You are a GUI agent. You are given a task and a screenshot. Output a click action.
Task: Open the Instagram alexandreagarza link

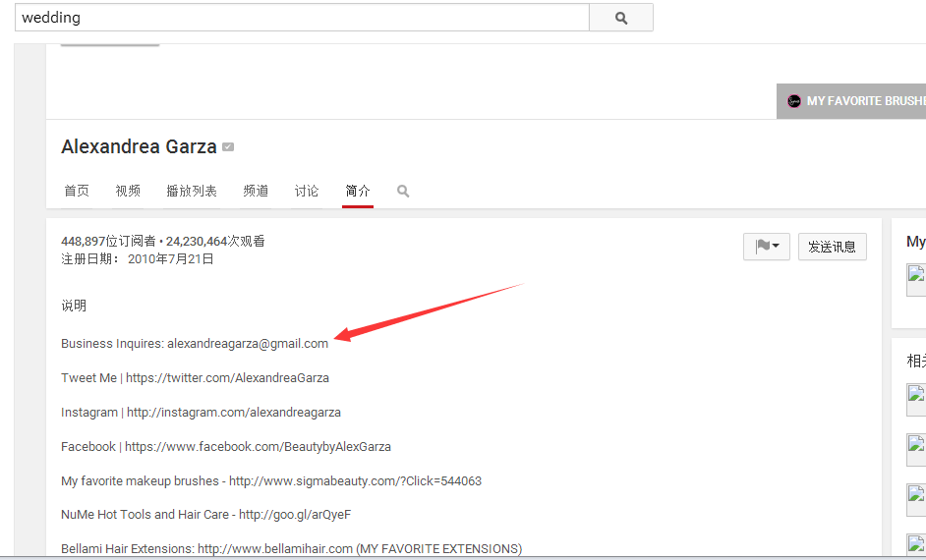tap(234, 413)
